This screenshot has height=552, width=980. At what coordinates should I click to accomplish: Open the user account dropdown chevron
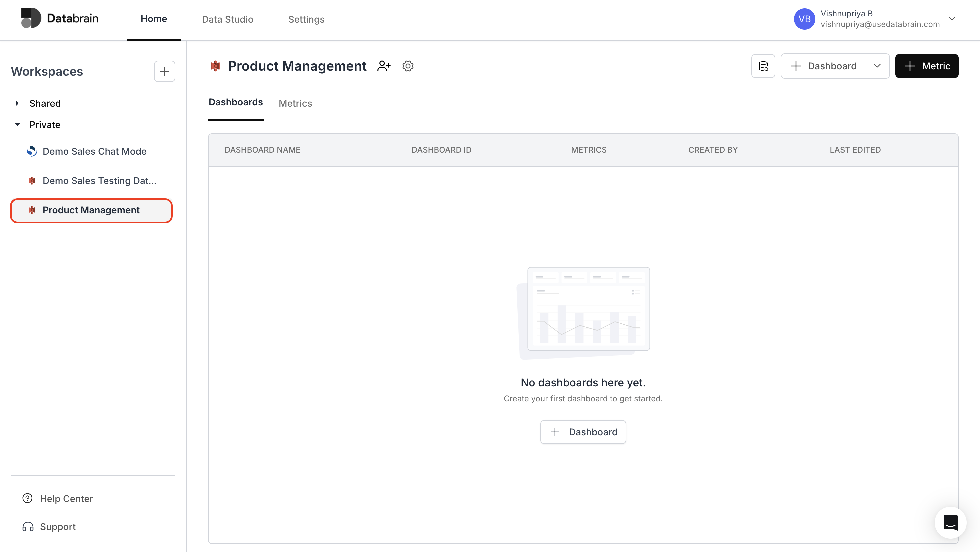pos(952,19)
